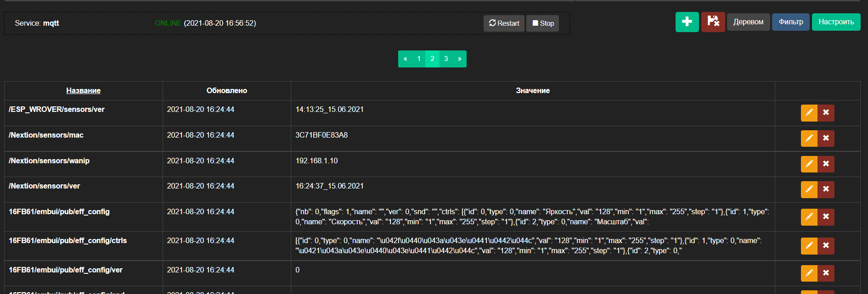868x294 pixels.
Task: Click the green plus add-topic icon
Action: tap(687, 22)
